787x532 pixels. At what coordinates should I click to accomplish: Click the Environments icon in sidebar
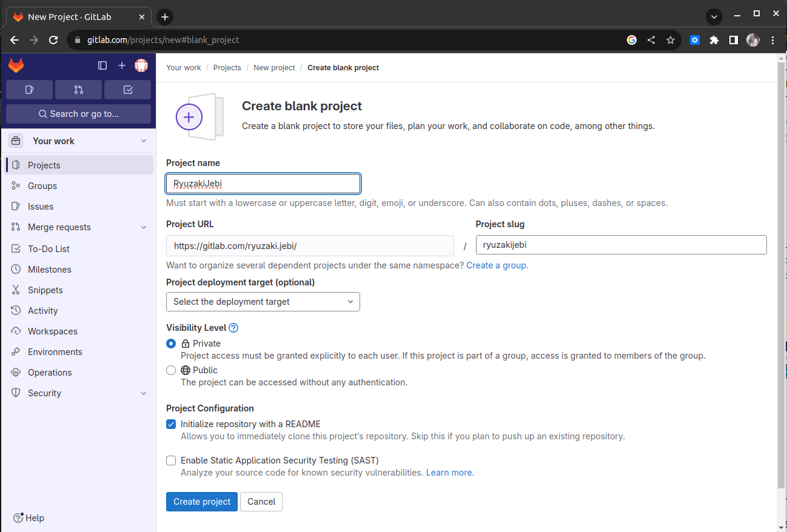pos(16,351)
